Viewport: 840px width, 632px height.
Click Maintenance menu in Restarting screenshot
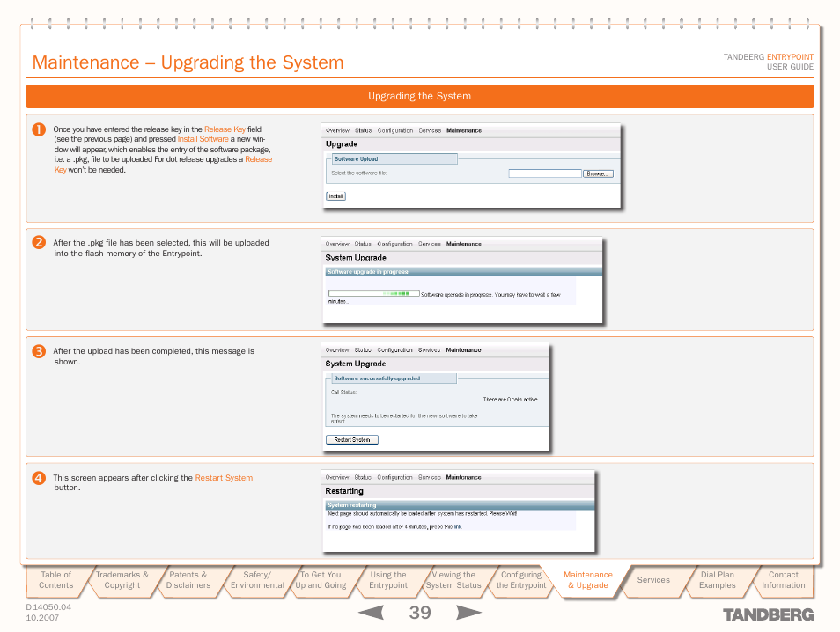[x=463, y=477]
